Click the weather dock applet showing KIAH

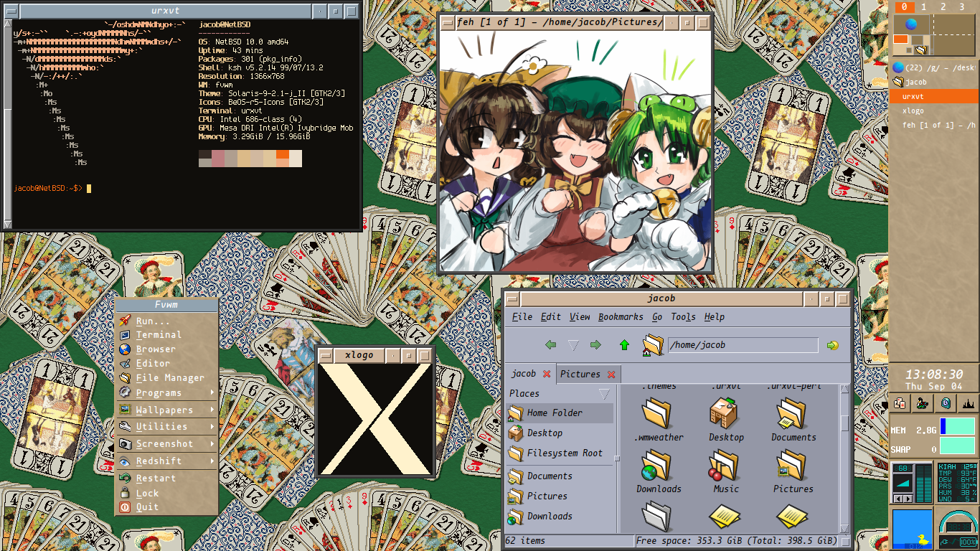pos(958,482)
